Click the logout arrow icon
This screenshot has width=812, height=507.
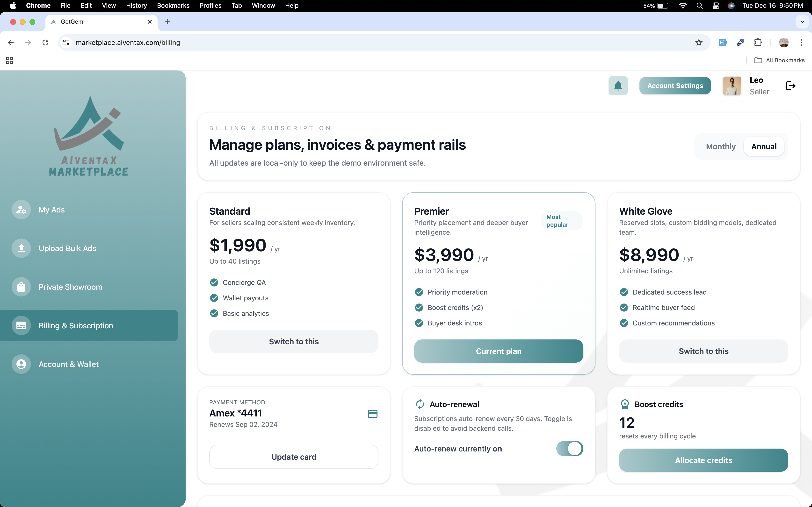click(x=790, y=86)
